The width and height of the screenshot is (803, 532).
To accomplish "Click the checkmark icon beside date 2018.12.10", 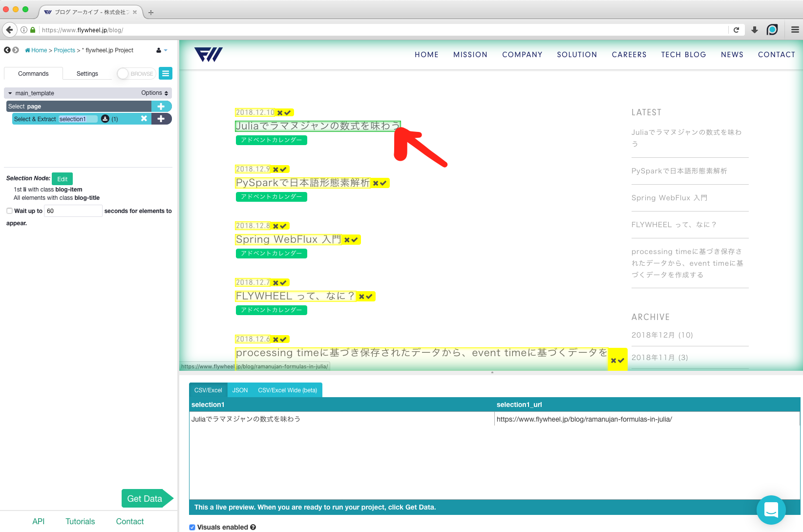I will (x=288, y=113).
